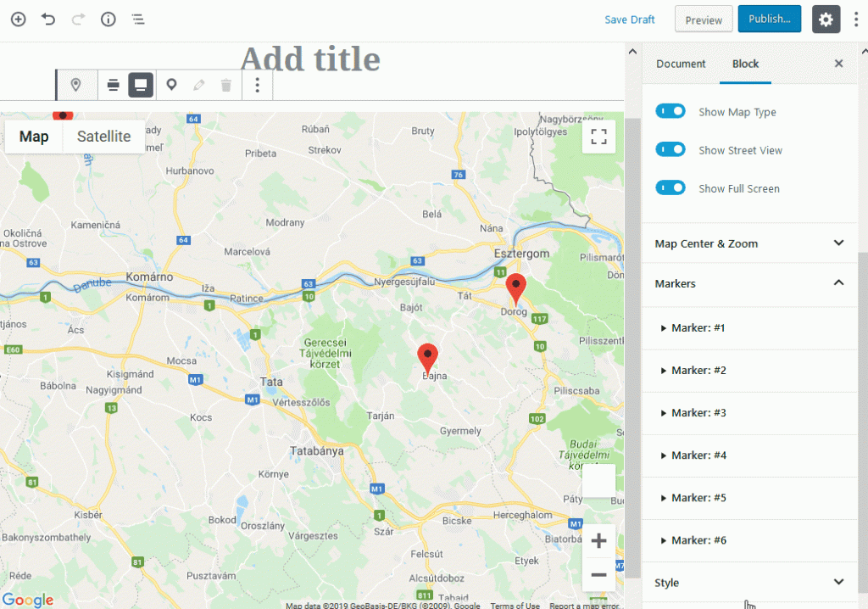
Task: Click the edit marker pencil icon
Action: 198,85
